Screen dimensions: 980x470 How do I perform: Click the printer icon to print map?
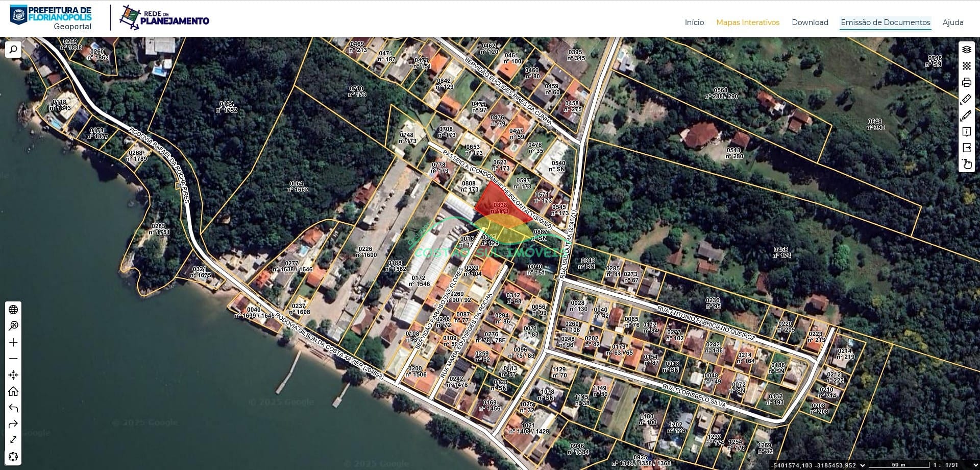(966, 82)
